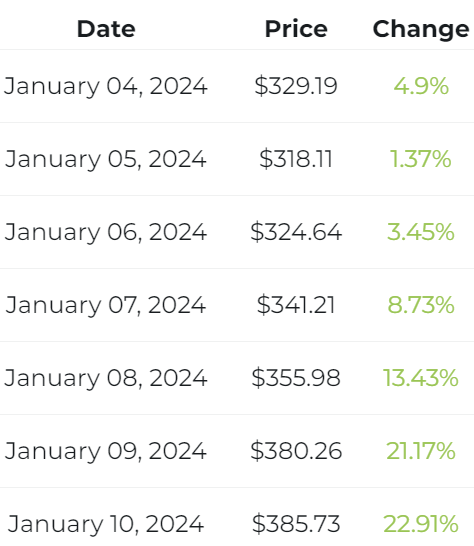Viewport: 474px width, 546px height.
Task: Click the 22.91% change value
Action: point(421,524)
